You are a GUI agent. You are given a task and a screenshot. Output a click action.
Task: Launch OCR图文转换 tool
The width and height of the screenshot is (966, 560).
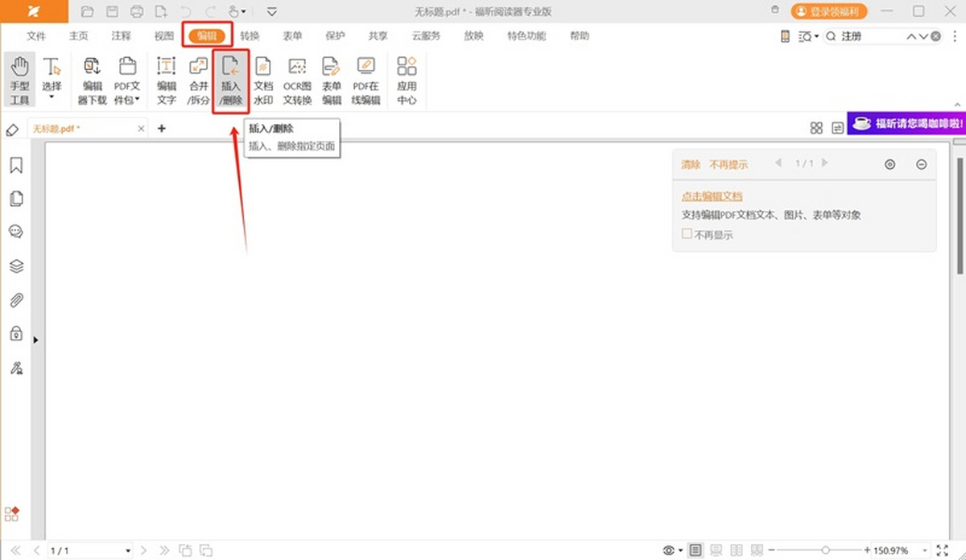pyautogui.click(x=297, y=80)
